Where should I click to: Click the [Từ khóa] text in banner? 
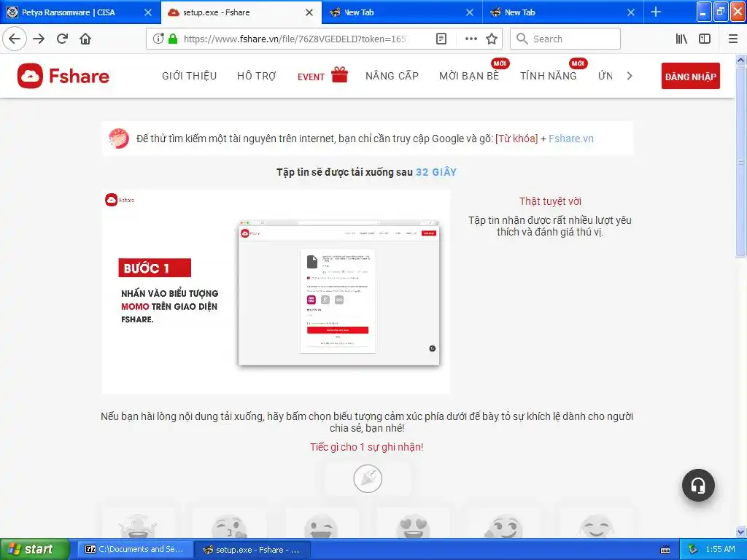pyautogui.click(x=516, y=139)
